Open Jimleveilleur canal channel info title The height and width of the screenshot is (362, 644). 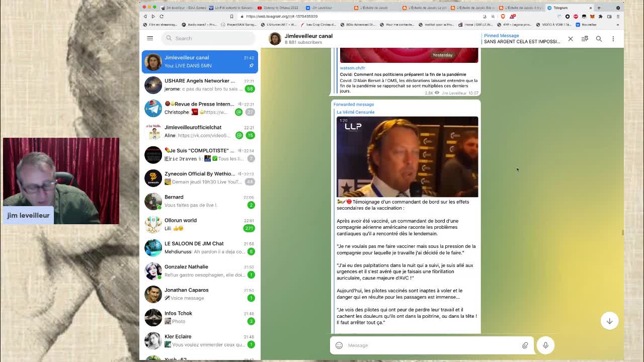[308, 36]
